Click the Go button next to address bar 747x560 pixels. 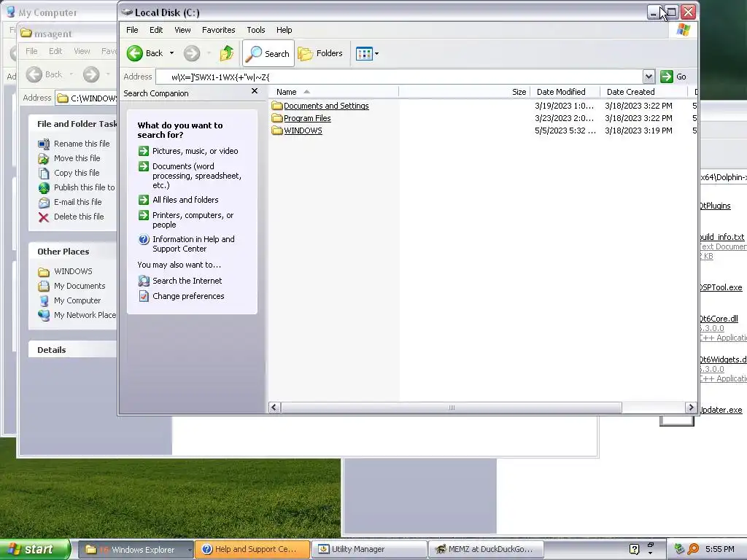coord(673,77)
